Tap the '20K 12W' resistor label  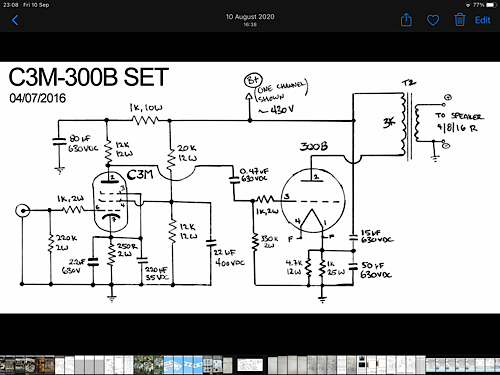click(x=187, y=153)
